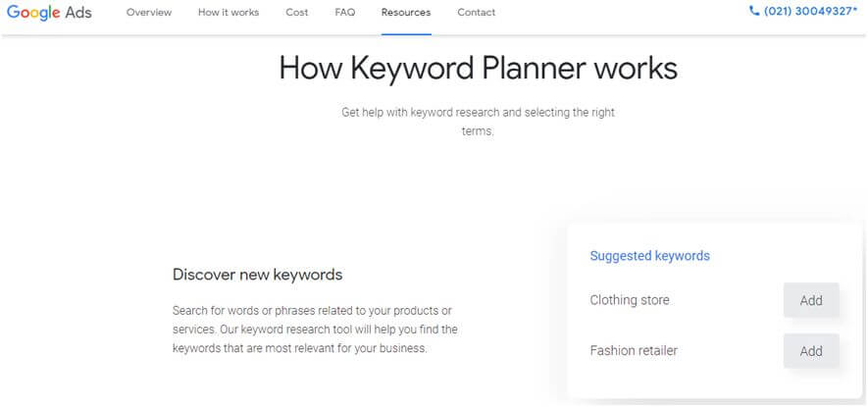Add the Clothing store keyword
The height and width of the screenshot is (407, 868).
coord(811,300)
